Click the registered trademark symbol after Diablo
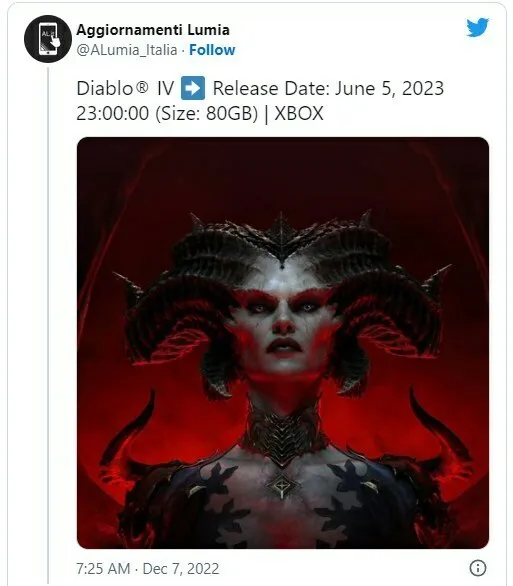The height and width of the screenshot is (586, 513). [x=142, y=86]
